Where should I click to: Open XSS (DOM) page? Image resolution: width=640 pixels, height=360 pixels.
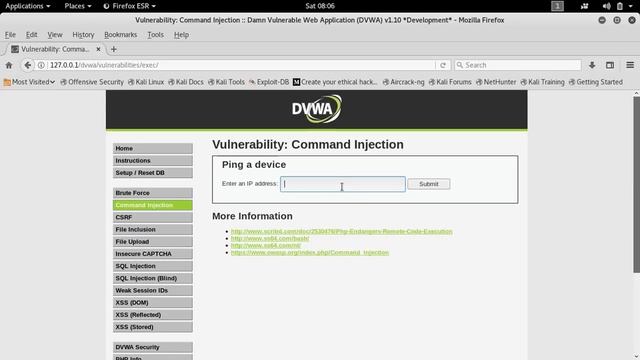point(153,303)
